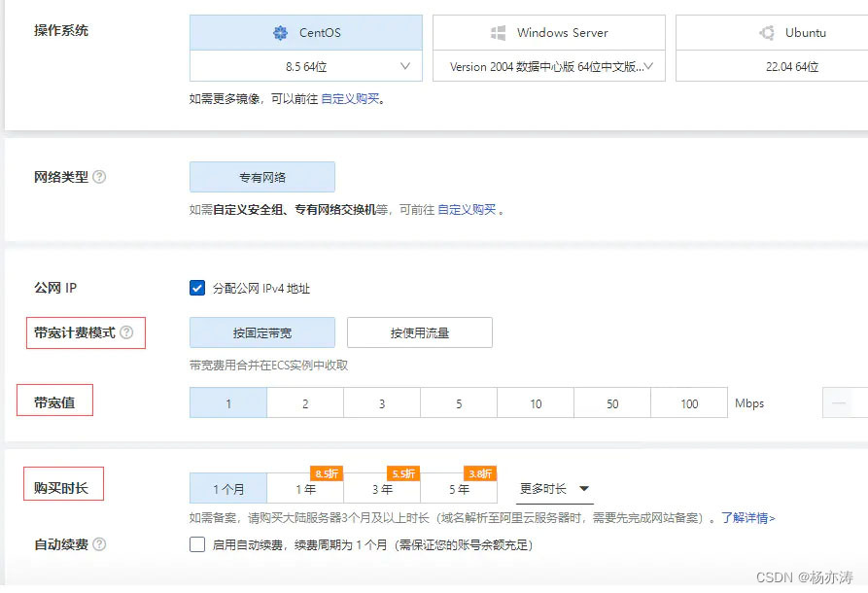
Task: Choose 100 Mbps bandwidth value
Action: point(689,403)
